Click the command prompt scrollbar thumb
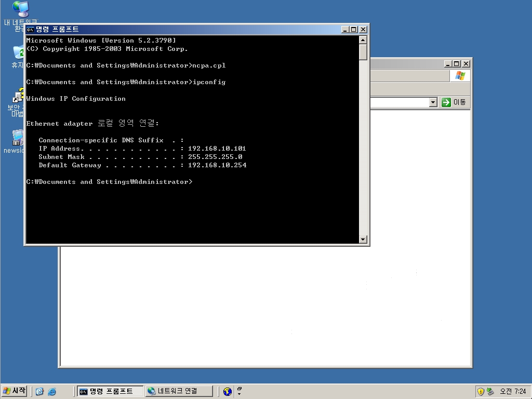Image resolution: width=532 pixels, height=399 pixels. point(363,52)
